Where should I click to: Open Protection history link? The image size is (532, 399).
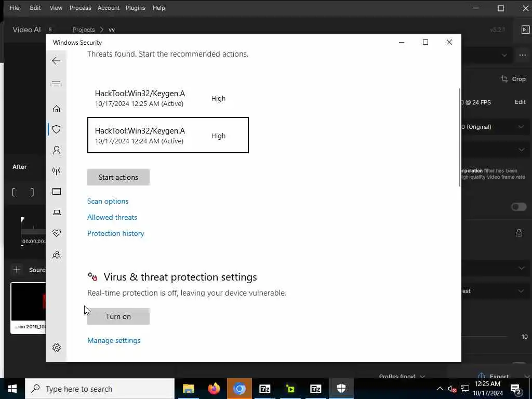(x=116, y=233)
